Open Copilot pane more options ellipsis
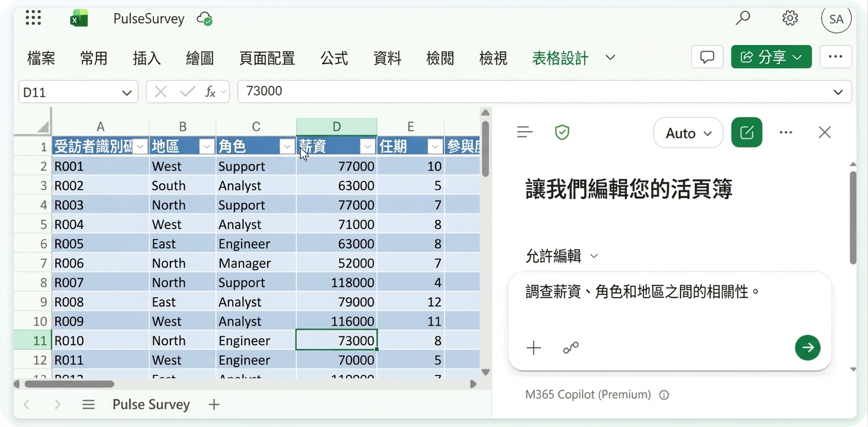The width and height of the screenshot is (868, 427). pos(786,132)
